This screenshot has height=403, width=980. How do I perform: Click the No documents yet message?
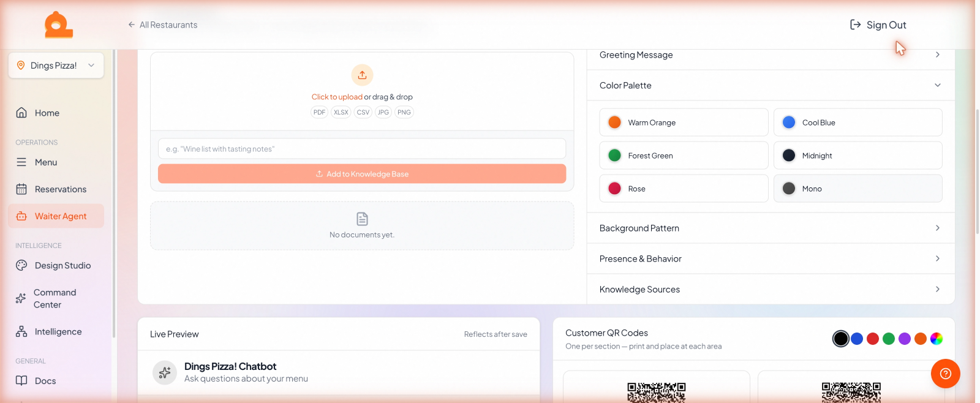tap(362, 235)
